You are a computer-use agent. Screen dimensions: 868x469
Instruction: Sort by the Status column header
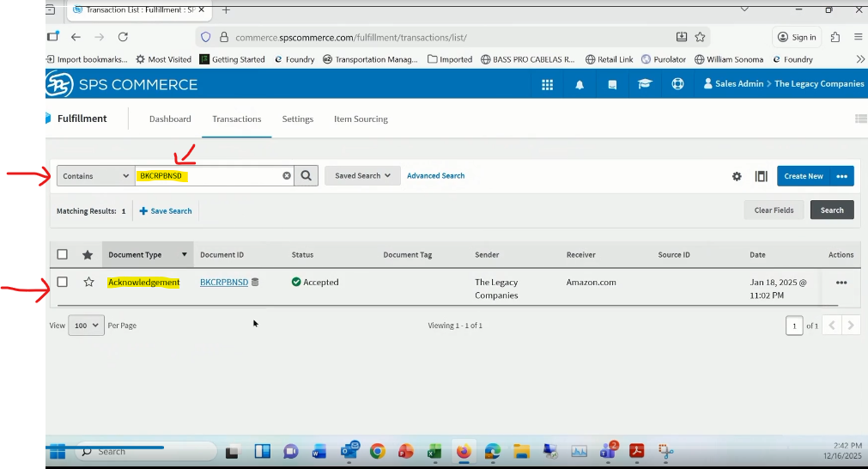[x=302, y=255]
